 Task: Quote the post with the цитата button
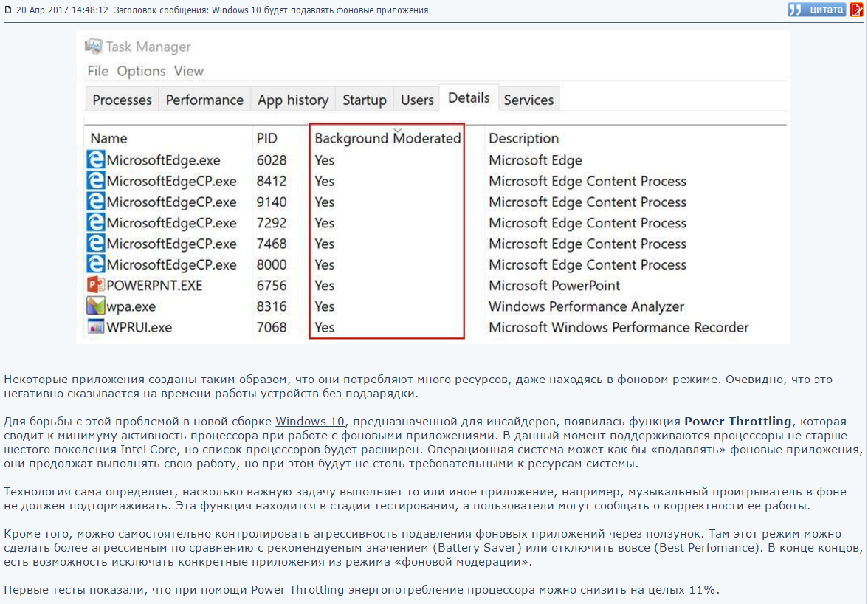point(817,10)
